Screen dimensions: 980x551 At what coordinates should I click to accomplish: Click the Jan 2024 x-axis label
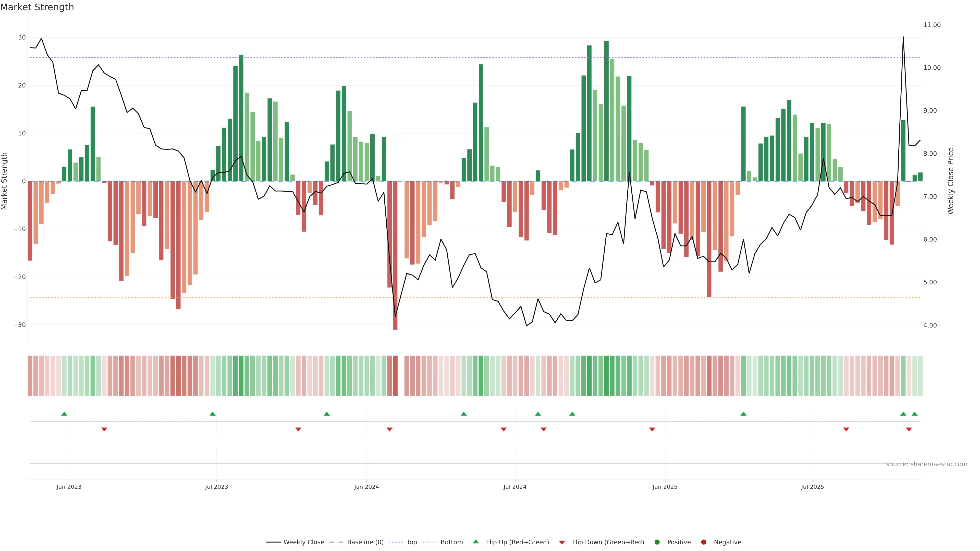pyautogui.click(x=366, y=487)
